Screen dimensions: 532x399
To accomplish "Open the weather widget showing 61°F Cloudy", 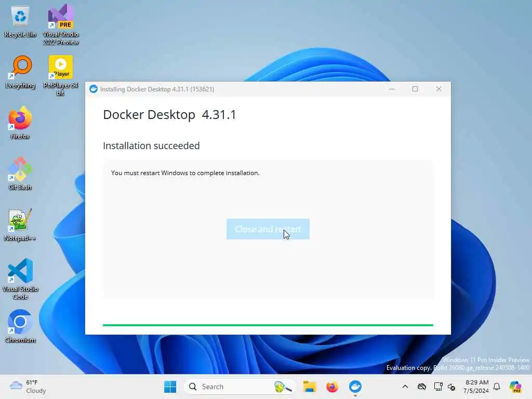I will click(28, 387).
